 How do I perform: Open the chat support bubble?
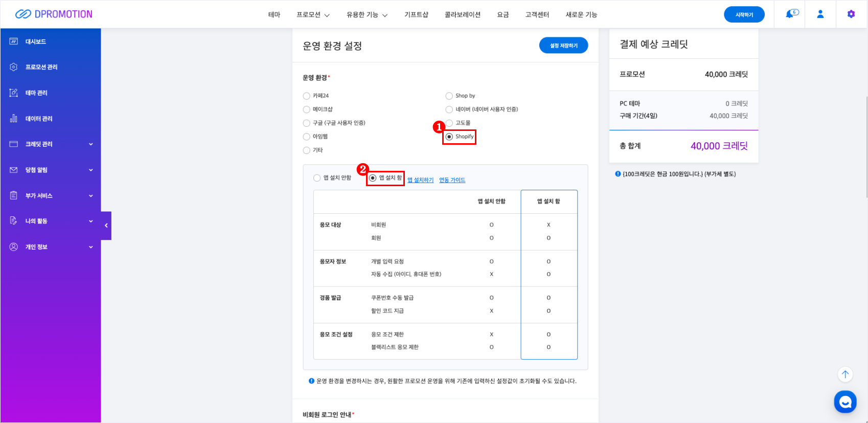pos(845,402)
